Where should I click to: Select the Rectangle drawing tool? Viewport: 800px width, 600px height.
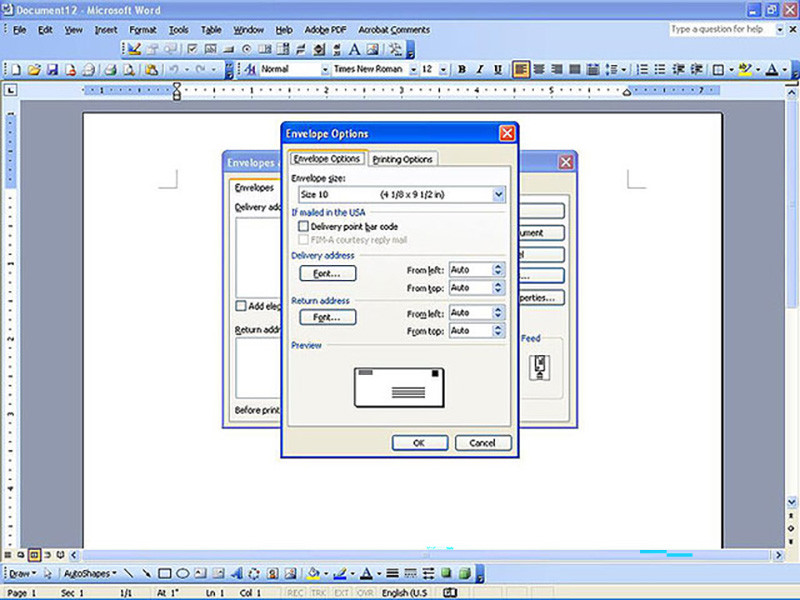(164, 573)
